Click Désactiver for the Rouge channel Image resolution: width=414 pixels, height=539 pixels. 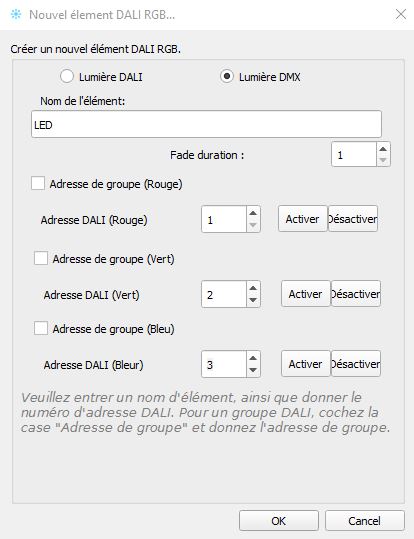point(353,219)
